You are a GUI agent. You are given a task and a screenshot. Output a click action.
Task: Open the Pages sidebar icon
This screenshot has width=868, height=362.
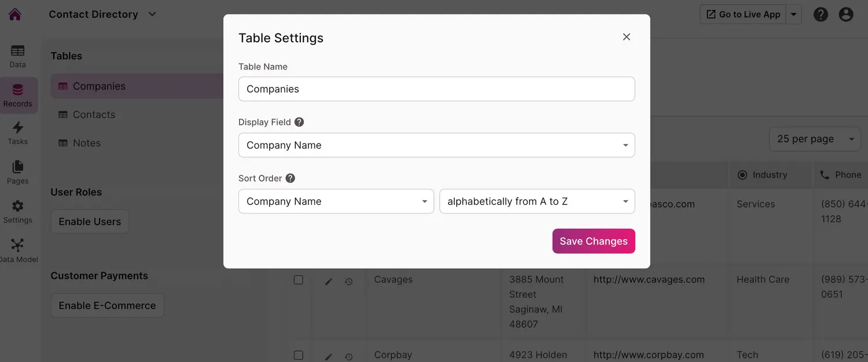click(x=18, y=172)
